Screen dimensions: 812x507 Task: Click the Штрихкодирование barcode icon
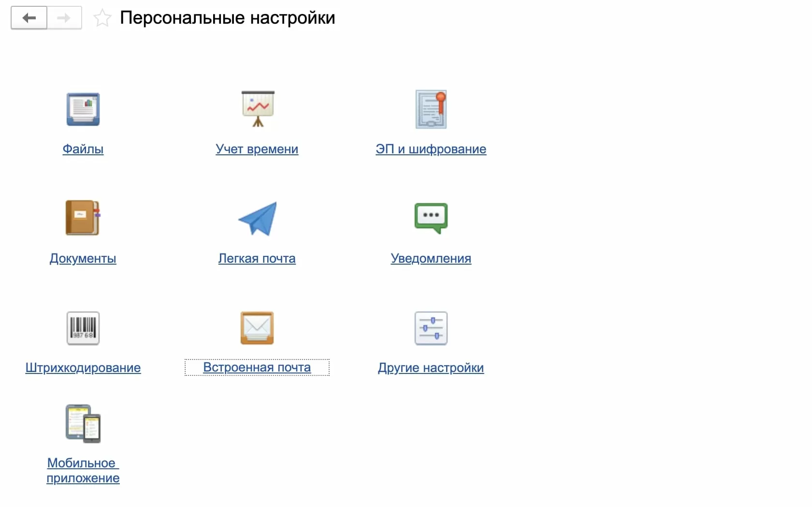point(83,328)
